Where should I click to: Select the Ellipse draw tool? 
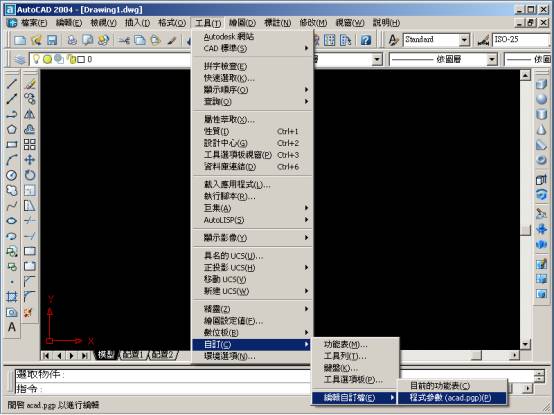12,221
